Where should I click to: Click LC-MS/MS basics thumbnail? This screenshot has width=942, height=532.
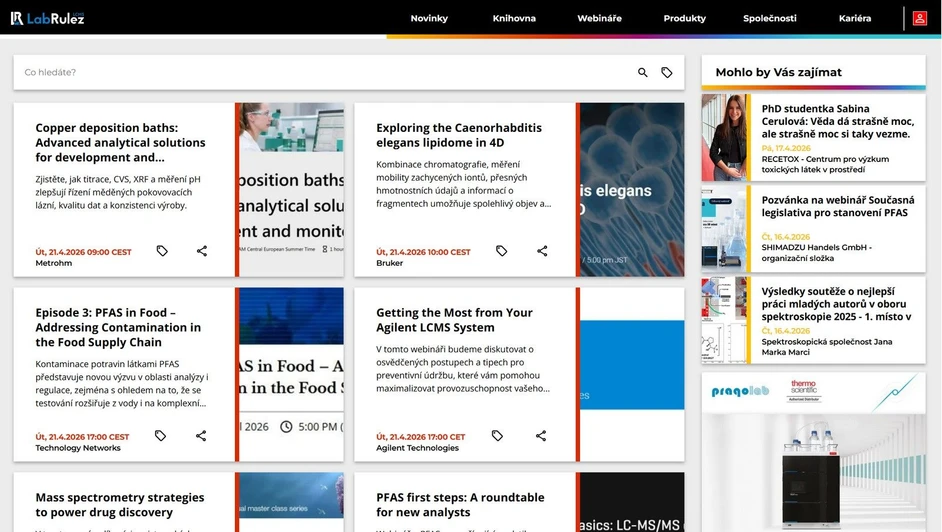click(632, 503)
